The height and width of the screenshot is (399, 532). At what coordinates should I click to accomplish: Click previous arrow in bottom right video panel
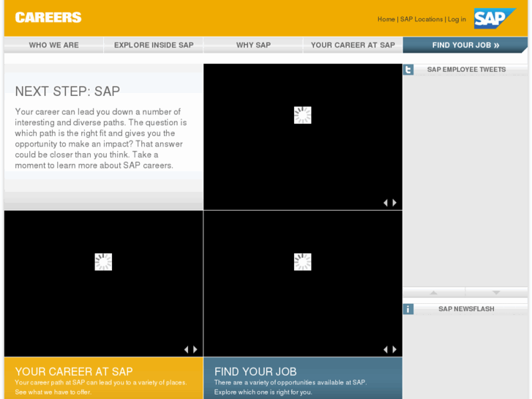(x=386, y=349)
